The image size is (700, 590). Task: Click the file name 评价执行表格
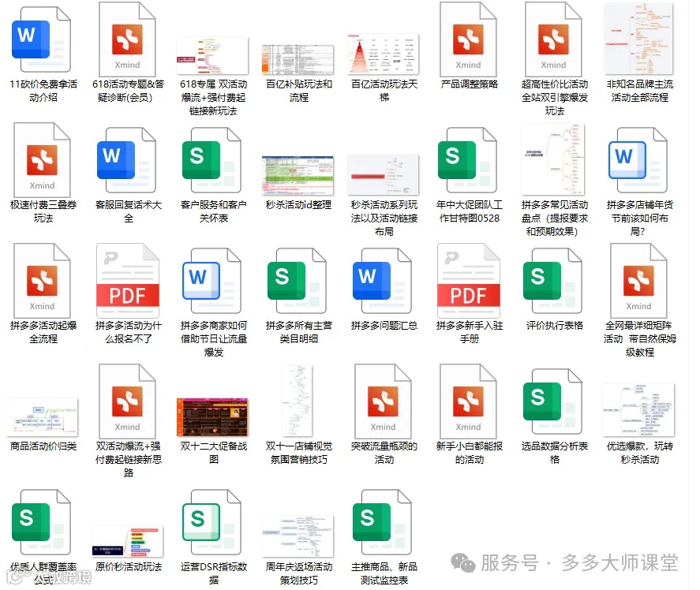tap(555, 325)
